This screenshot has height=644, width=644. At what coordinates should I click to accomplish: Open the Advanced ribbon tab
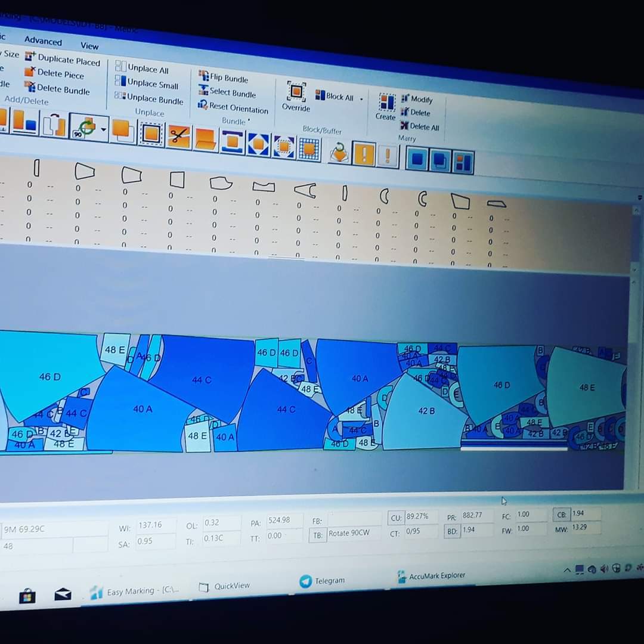point(43,41)
